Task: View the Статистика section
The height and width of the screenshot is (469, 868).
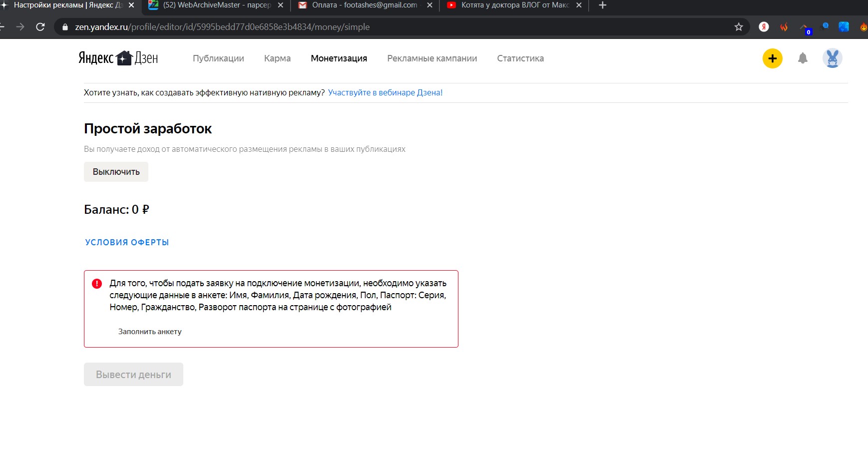Action: click(x=520, y=58)
